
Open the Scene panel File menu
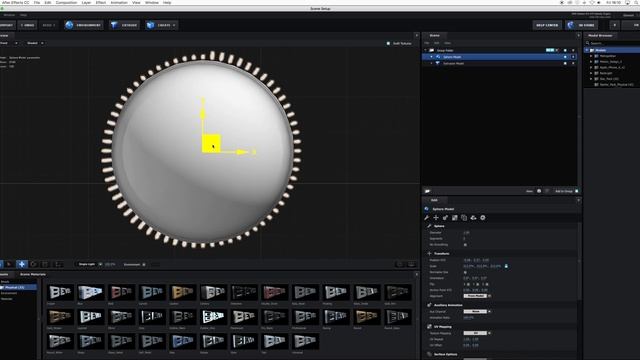[x=427, y=43]
